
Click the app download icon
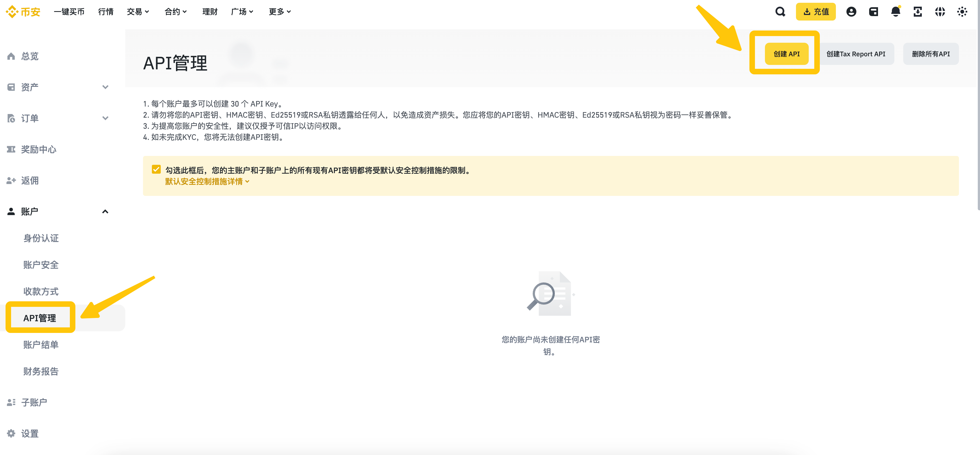tap(917, 12)
